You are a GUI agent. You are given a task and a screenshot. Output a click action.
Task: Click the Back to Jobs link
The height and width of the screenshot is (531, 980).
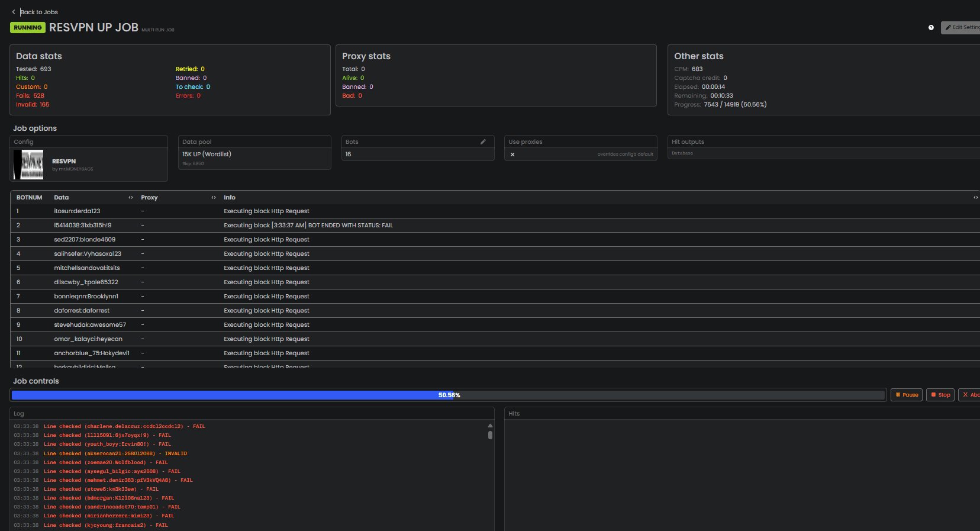(39, 12)
